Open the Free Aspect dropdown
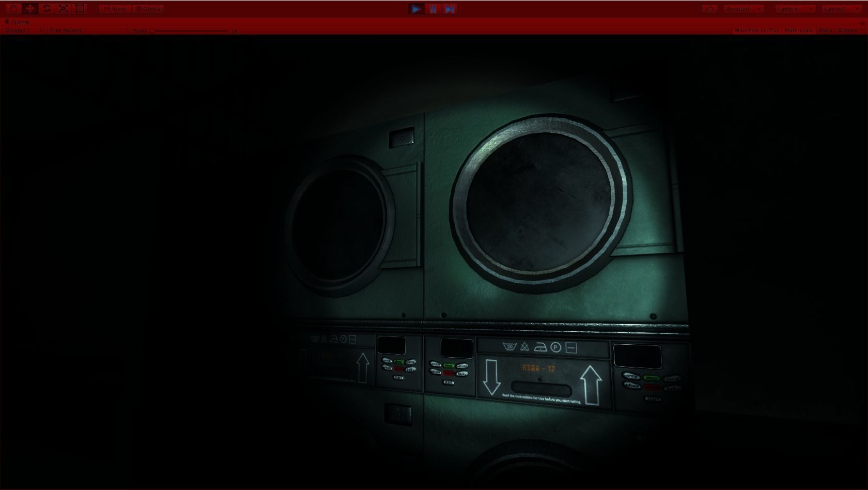868x490 pixels. pos(88,30)
